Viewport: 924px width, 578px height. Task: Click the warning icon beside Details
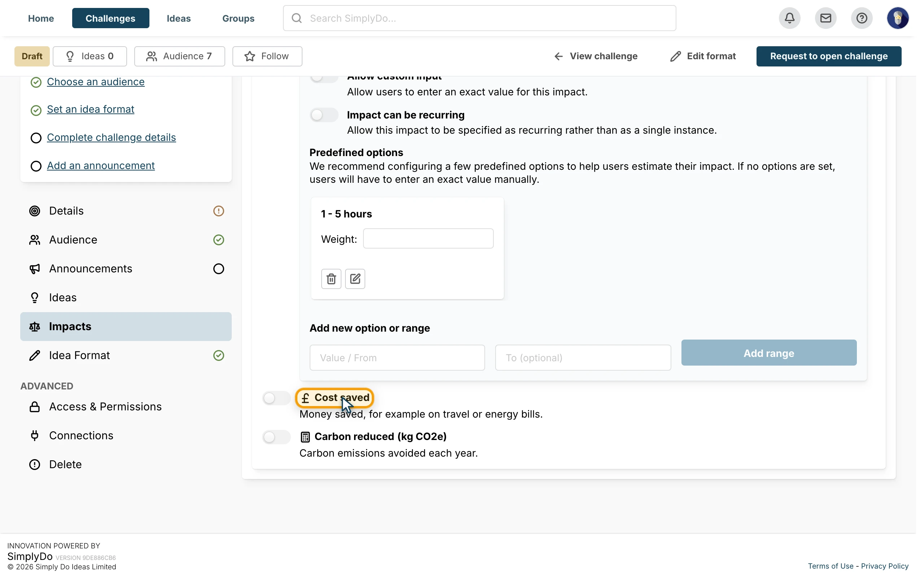(x=218, y=211)
